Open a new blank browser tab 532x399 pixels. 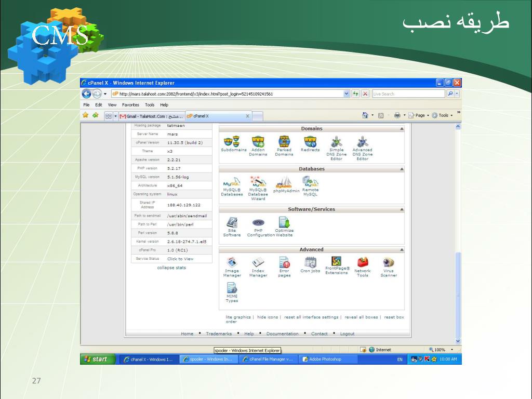tap(258, 116)
